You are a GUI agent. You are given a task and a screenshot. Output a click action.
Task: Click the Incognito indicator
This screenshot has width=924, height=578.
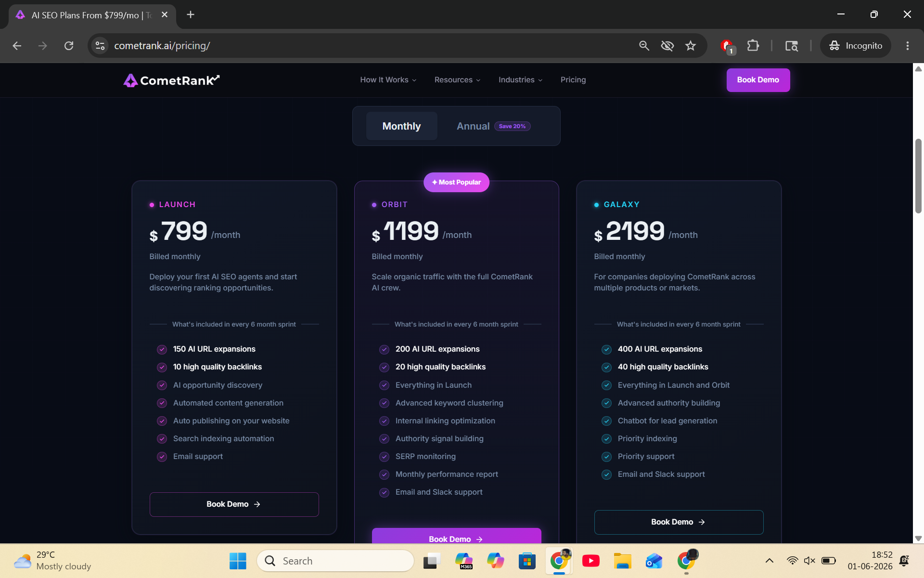855,46
